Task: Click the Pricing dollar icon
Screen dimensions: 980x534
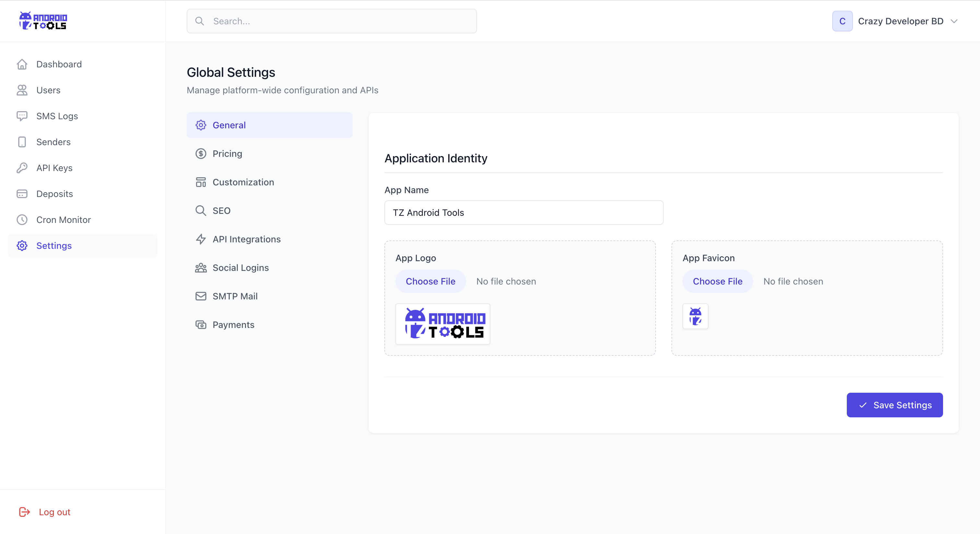Action: [201, 154]
